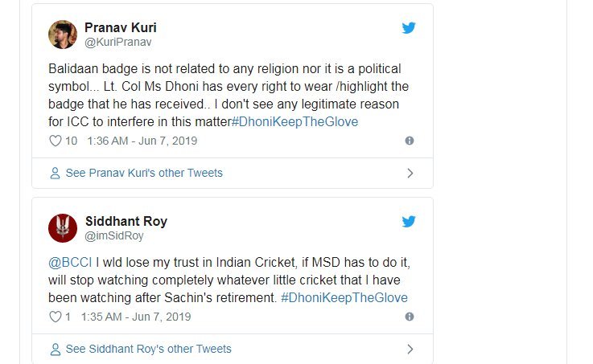This screenshot has width=593, height=364.
Task: Open the info icon on Siddhant Roy's tweet
Action: pos(409,317)
